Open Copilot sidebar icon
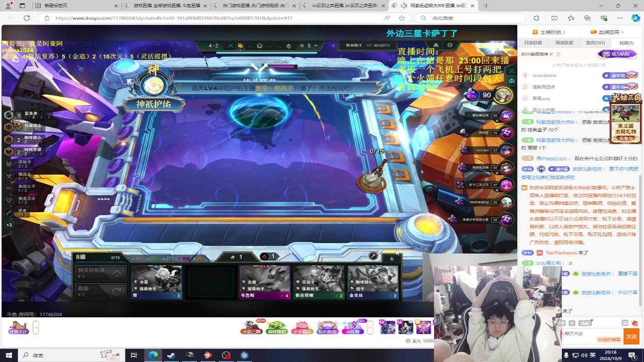The image size is (644, 362). (635, 18)
